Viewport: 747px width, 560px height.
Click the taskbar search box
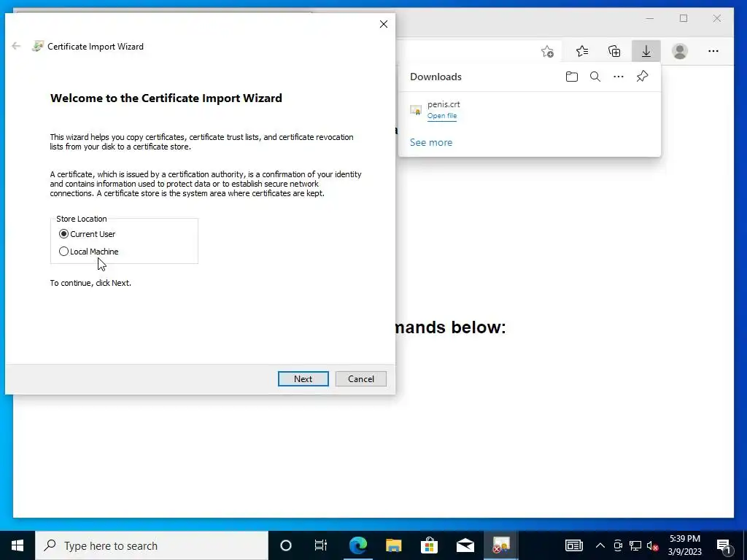pyautogui.click(x=152, y=545)
